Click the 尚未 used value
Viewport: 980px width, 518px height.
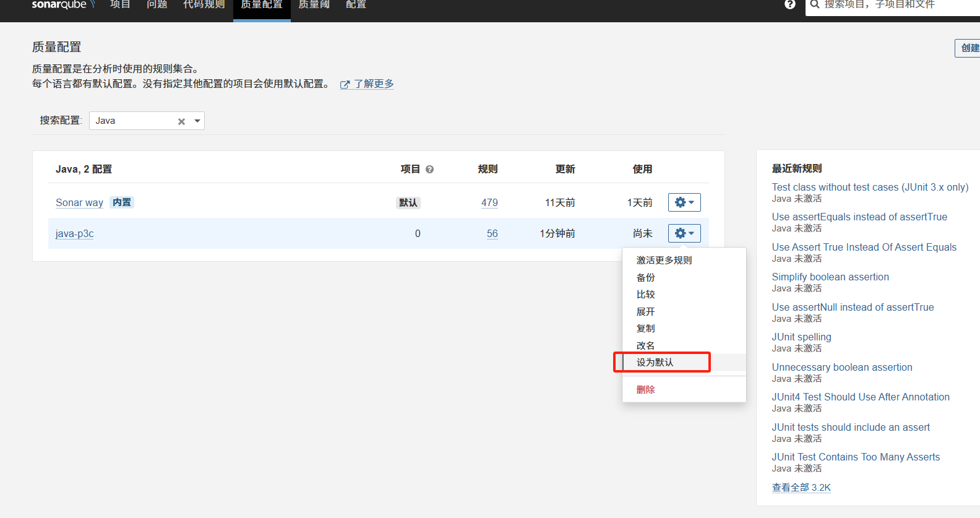(x=643, y=233)
